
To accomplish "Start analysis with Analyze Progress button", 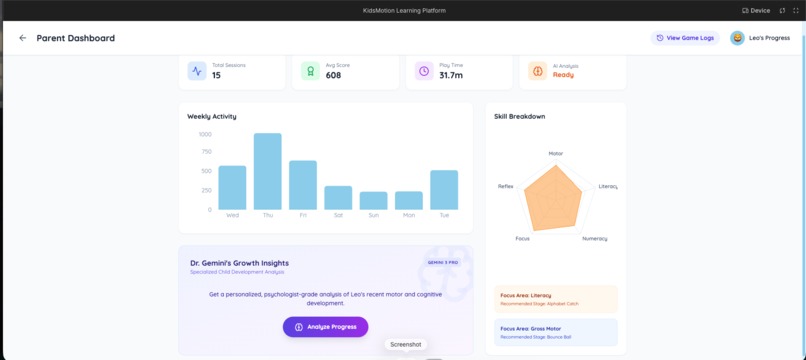I will pyautogui.click(x=325, y=327).
